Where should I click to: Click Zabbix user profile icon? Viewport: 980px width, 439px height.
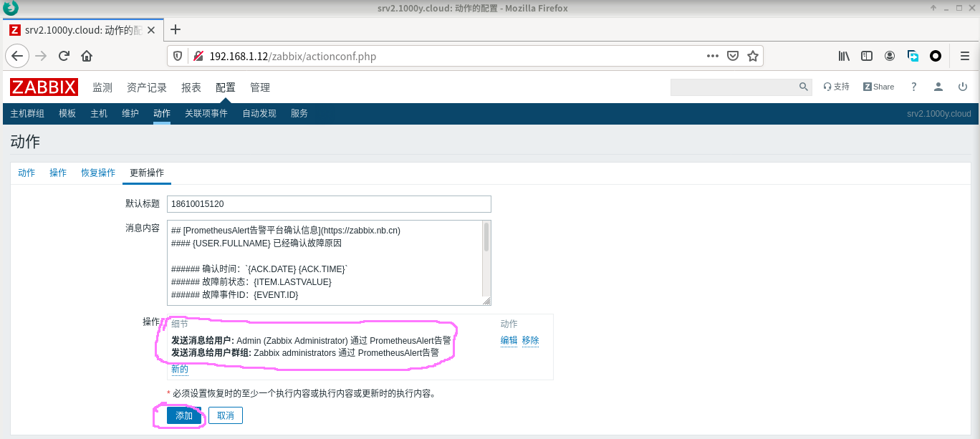[x=938, y=87]
